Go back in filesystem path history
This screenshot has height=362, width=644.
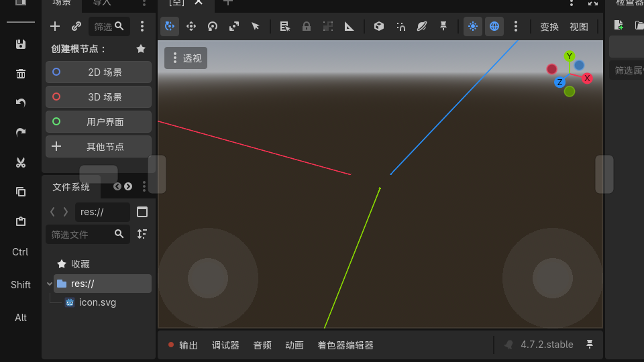[x=52, y=212]
